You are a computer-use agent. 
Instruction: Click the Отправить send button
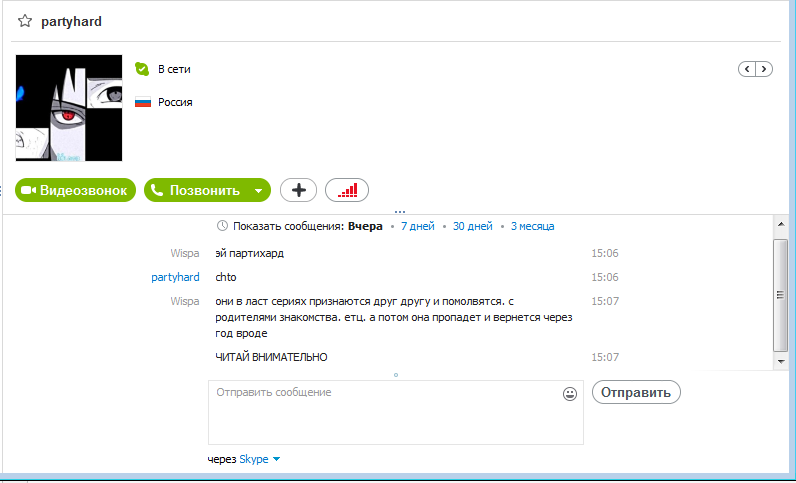636,392
